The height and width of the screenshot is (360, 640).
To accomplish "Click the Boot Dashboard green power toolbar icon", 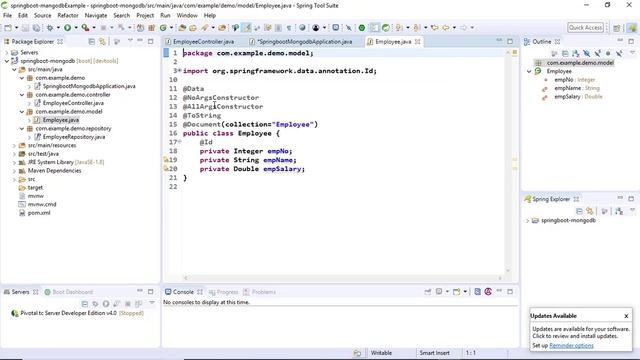I will [x=362, y=28].
